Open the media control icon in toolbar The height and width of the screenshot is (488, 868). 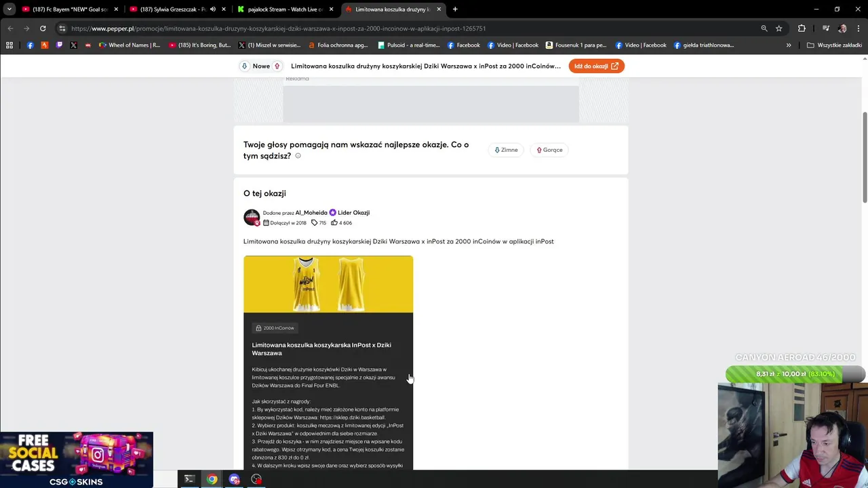tap(825, 28)
